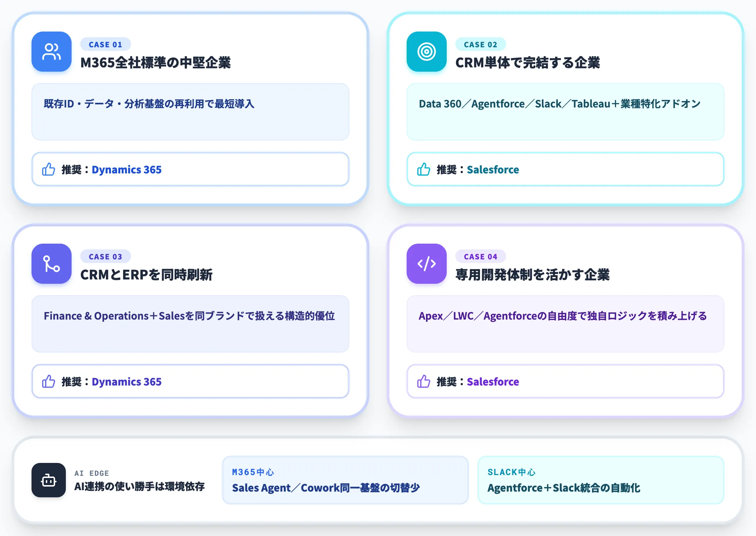The image size is (756, 536).
Task: Click the target icon in CASE 02 card
Action: coord(427,52)
